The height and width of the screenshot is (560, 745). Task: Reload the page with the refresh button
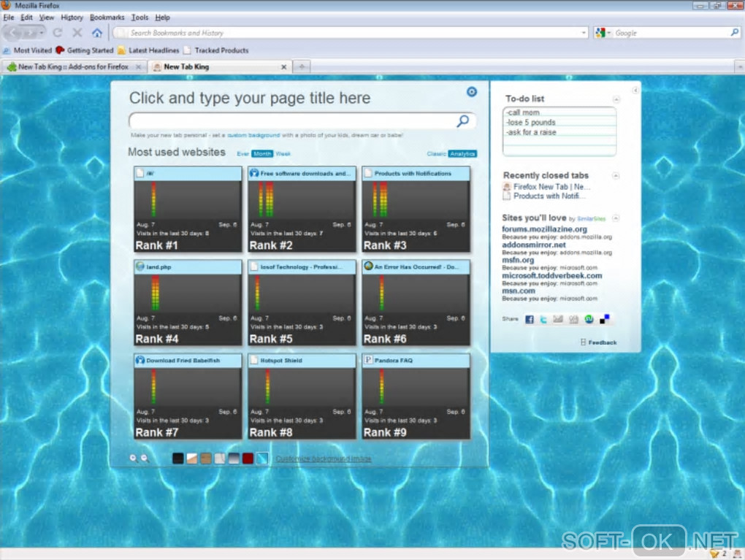58,33
